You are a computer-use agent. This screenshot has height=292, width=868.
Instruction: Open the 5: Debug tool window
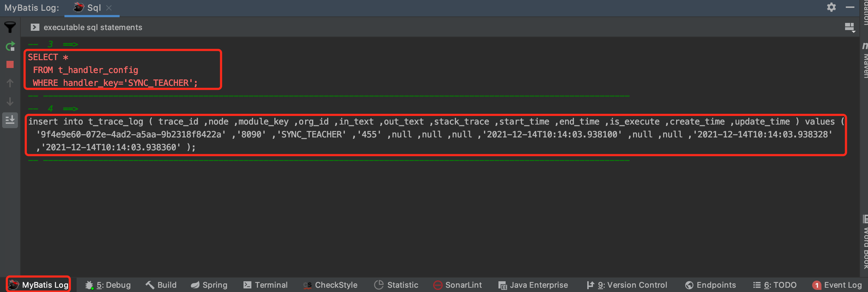pyautogui.click(x=108, y=285)
